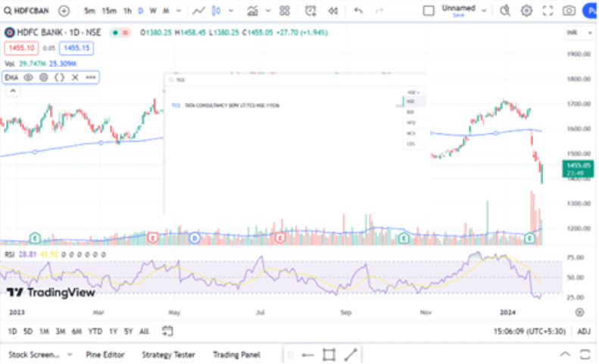Toggle the ADJ adjusted data button
Viewport: 599px width, 364px height.
[x=584, y=331]
